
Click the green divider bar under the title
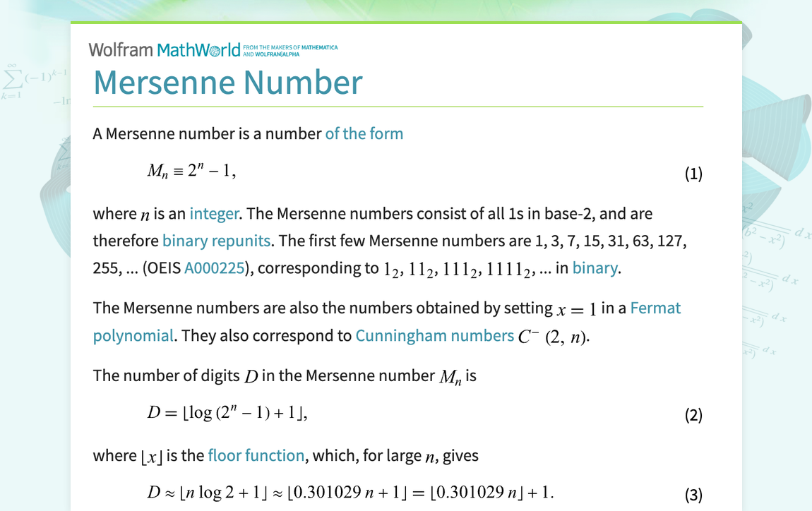pyautogui.click(x=398, y=107)
